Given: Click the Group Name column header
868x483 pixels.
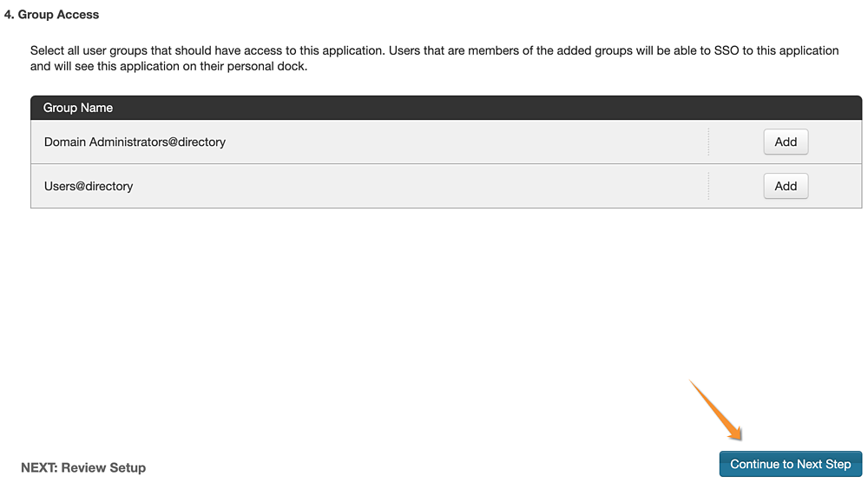Looking at the screenshot, I should 78,108.
